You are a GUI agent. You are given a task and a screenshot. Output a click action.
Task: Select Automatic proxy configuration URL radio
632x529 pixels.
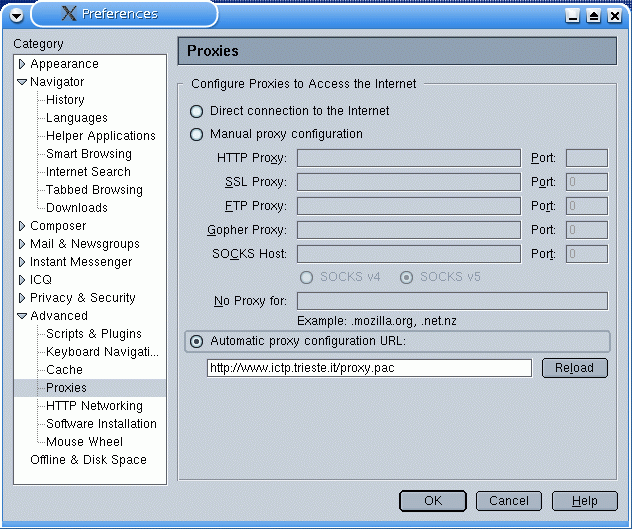[197, 342]
